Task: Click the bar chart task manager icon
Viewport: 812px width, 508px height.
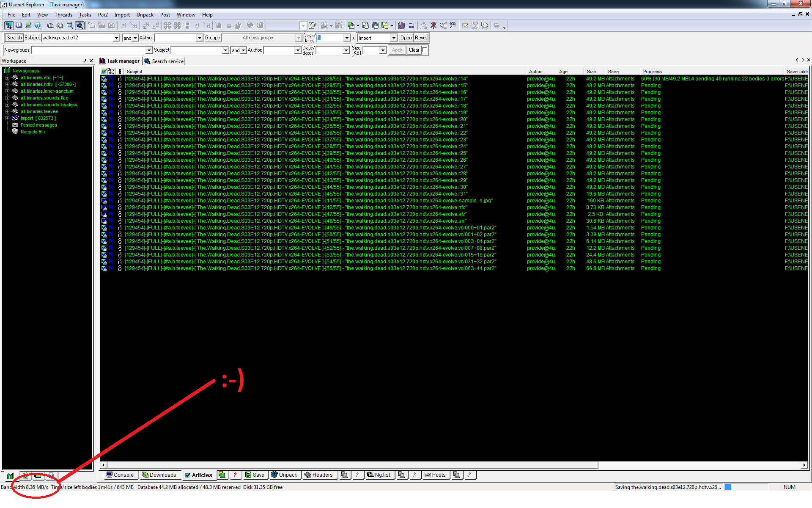Action: click(x=401, y=25)
